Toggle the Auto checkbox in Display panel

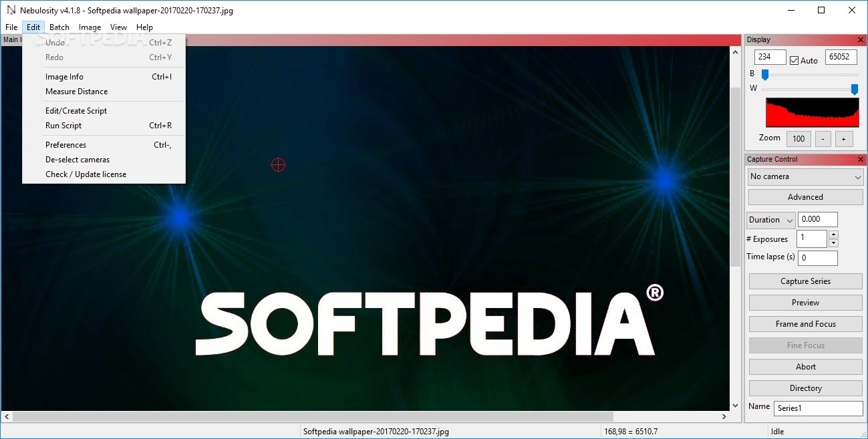click(x=794, y=60)
